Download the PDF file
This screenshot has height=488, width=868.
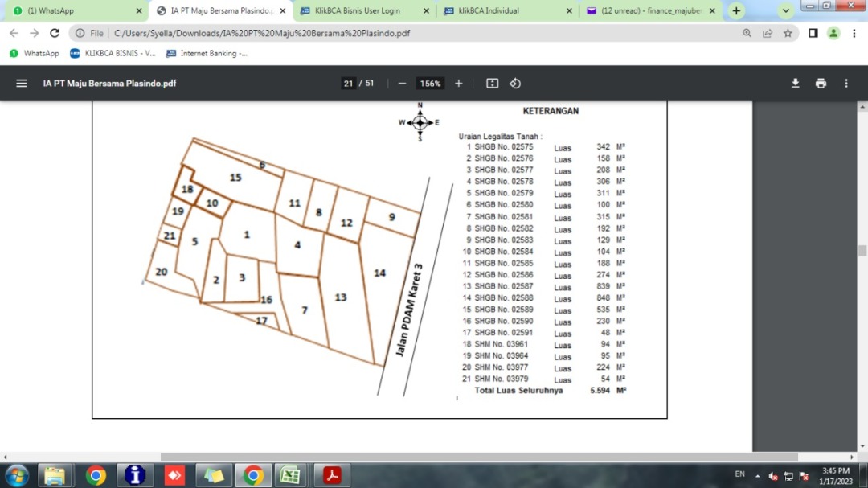coord(795,84)
